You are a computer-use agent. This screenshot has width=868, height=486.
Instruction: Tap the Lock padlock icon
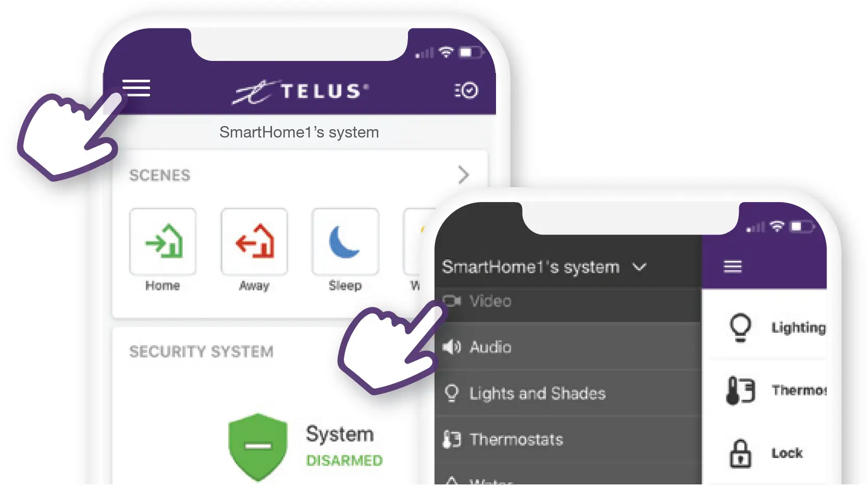pyautogui.click(x=740, y=453)
